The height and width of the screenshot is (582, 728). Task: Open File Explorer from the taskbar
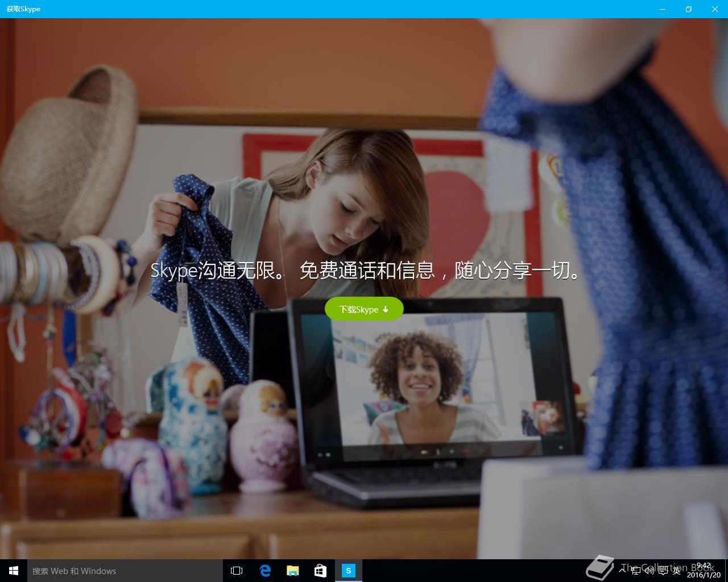(x=293, y=571)
